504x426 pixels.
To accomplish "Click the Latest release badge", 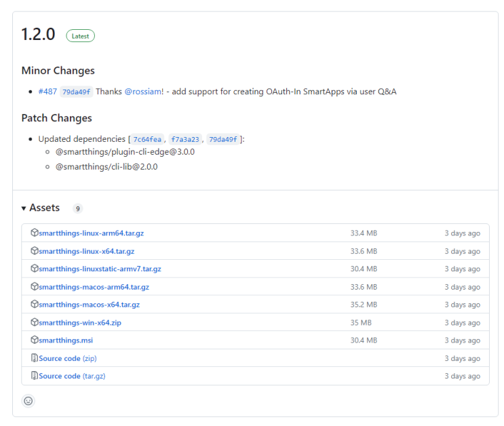I will click(x=80, y=36).
